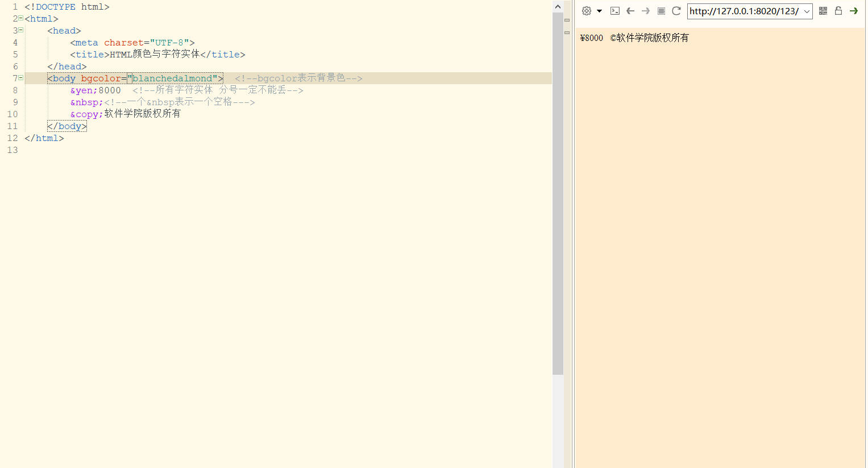
Task: Click the &yen; entity on line 8
Action: coord(84,90)
